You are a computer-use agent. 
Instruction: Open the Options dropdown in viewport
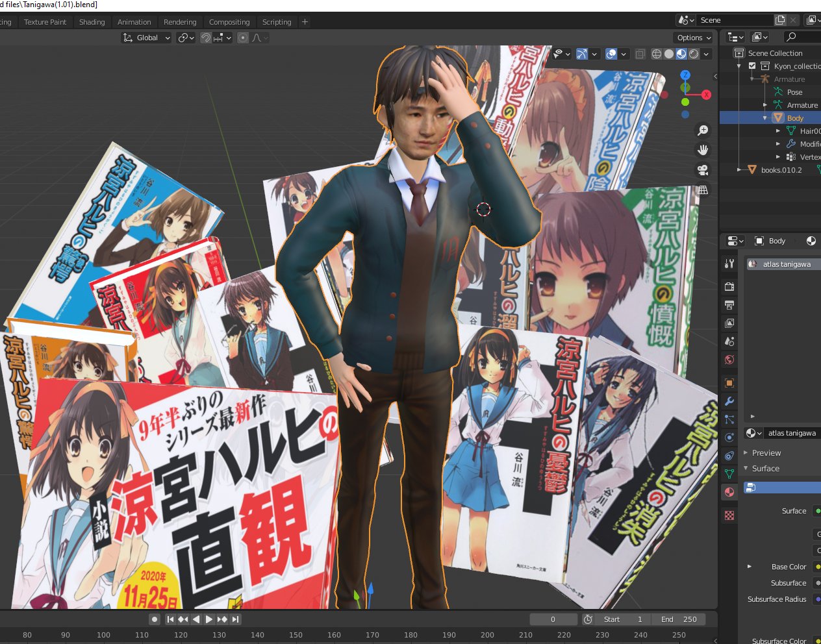coord(694,38)
